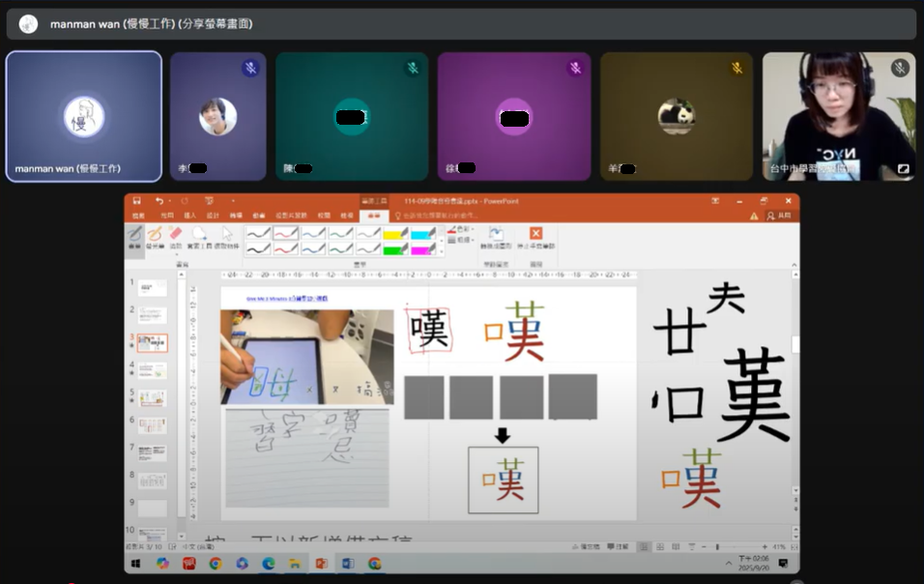Click the Windows Start button
924x584 pixels.
pyautogui.click(x=136, y=564)
